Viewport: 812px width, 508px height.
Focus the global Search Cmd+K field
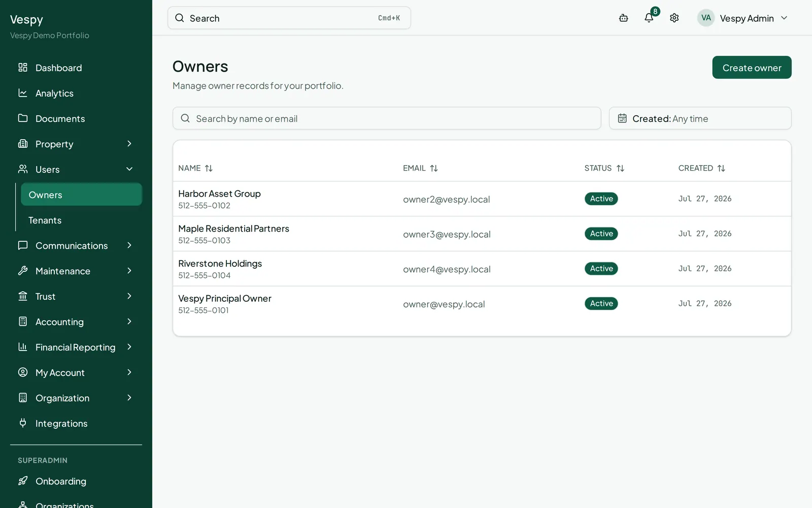click(x=289, y=18)
